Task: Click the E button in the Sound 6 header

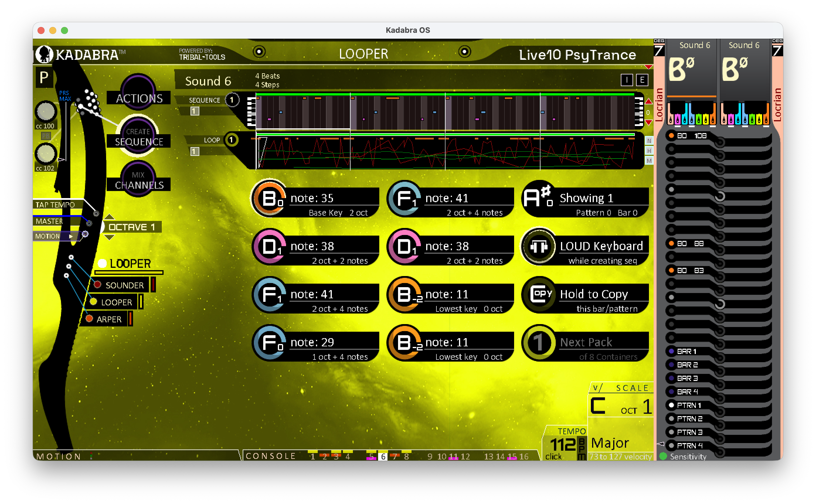Action: (642, 80)
